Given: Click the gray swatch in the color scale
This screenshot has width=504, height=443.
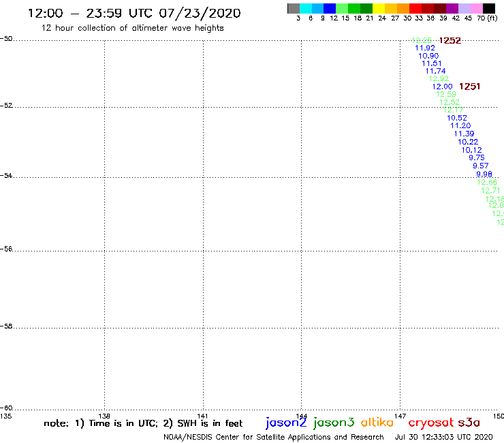Looking at the screenshot, I should click(x=294, y=8).
